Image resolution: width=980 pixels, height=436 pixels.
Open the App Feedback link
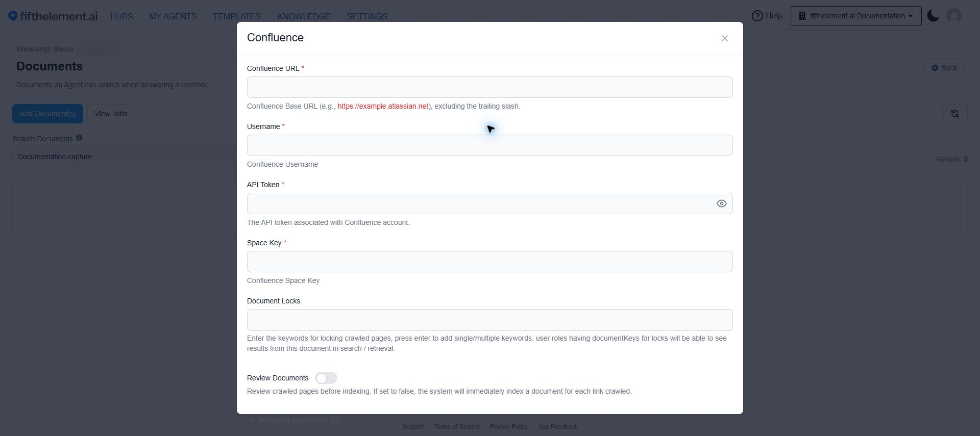coord(558,427)
